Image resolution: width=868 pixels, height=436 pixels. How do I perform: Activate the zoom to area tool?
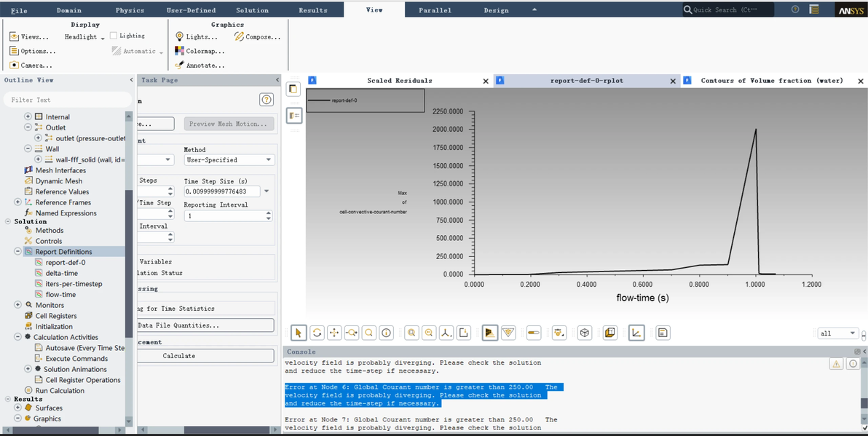368,333
